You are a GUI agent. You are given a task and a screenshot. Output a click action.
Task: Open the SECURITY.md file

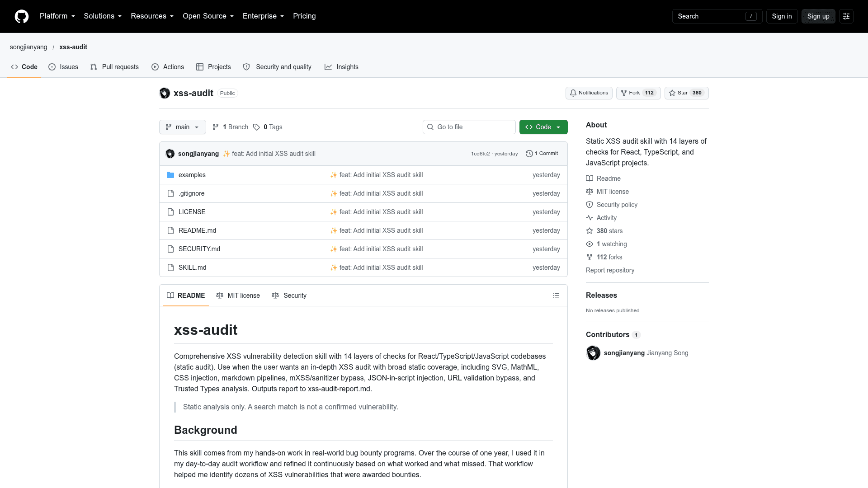[x=199, y=249]
